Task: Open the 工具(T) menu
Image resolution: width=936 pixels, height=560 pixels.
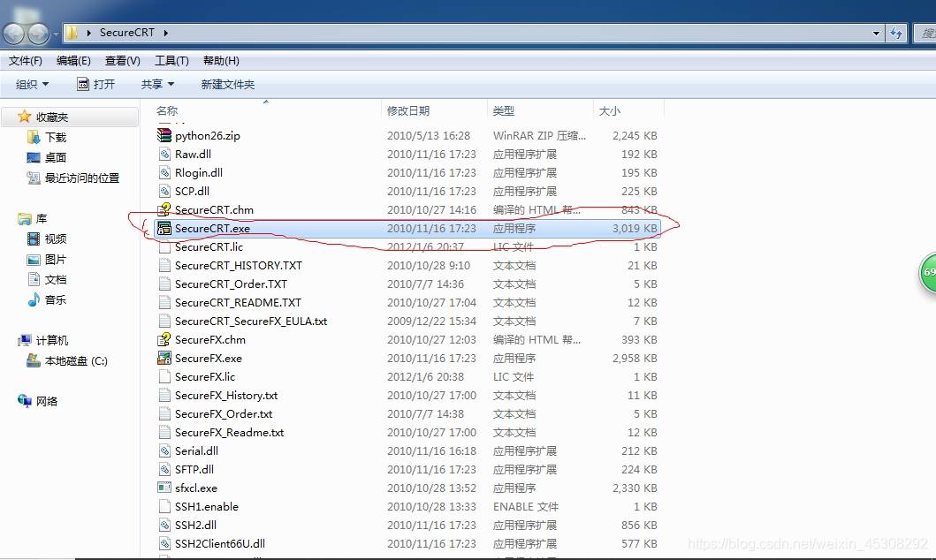Action: [172, 61]
